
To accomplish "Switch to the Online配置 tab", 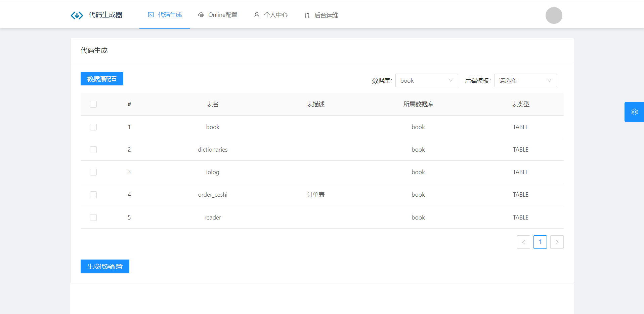I will pos(218,15).
